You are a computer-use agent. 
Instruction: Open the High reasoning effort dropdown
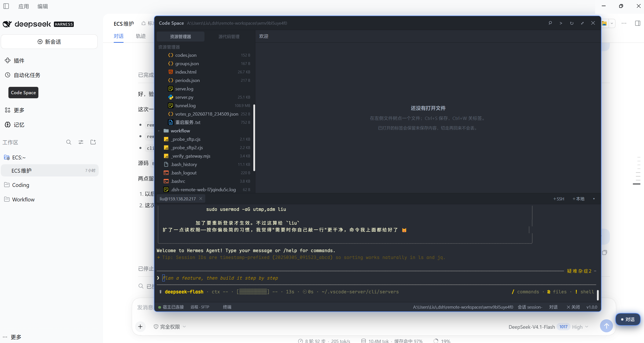coord(580,327)
